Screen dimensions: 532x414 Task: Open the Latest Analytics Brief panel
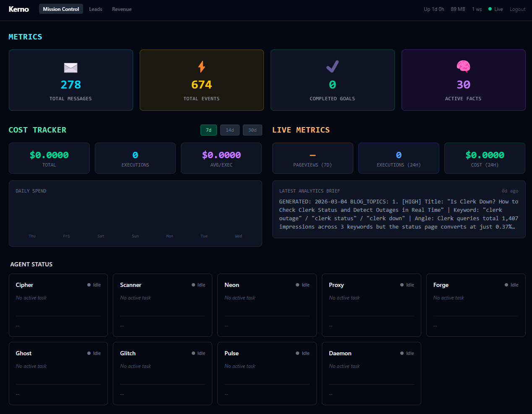399,210
